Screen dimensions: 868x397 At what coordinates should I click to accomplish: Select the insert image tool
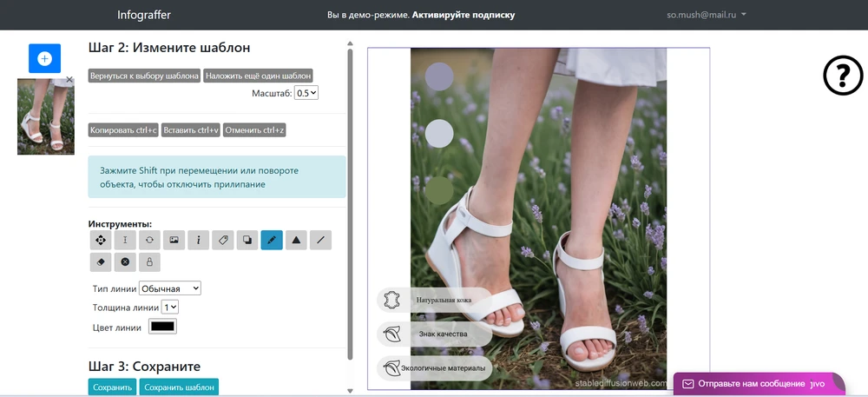pos(174,240)
